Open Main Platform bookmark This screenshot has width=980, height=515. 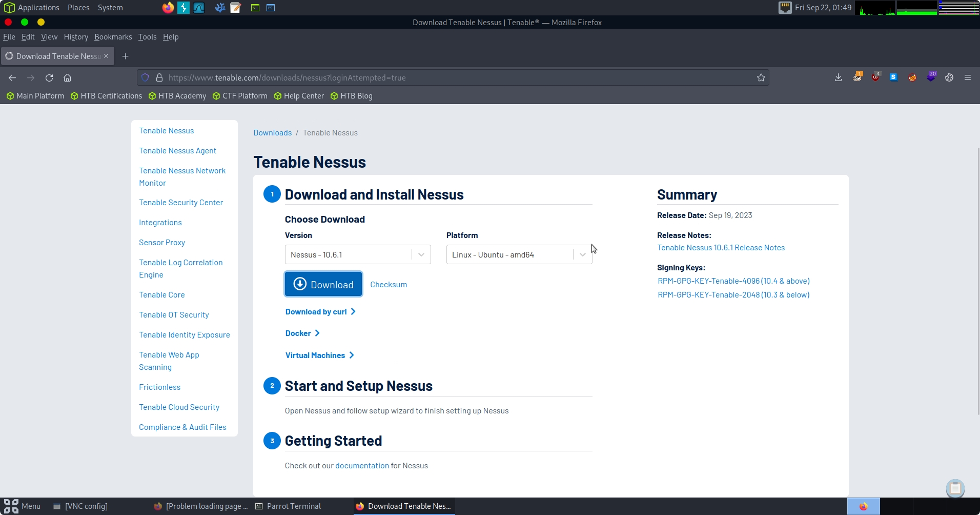(x=35, y=96)
